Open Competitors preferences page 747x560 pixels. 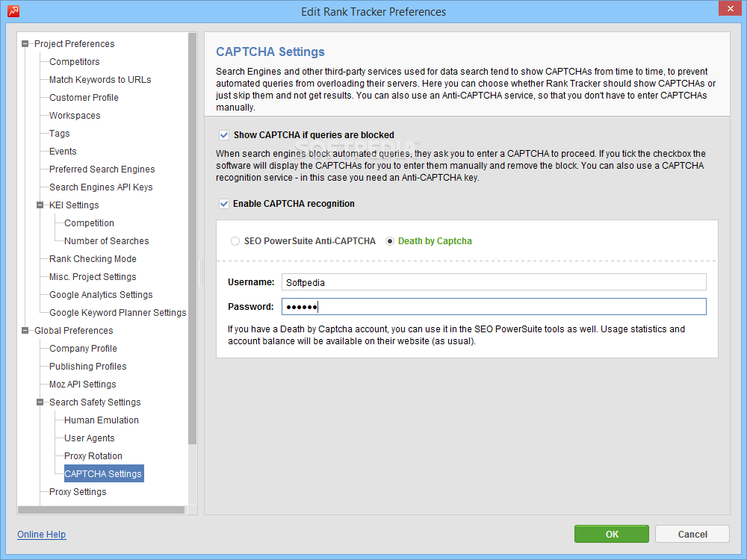[74, 62]
